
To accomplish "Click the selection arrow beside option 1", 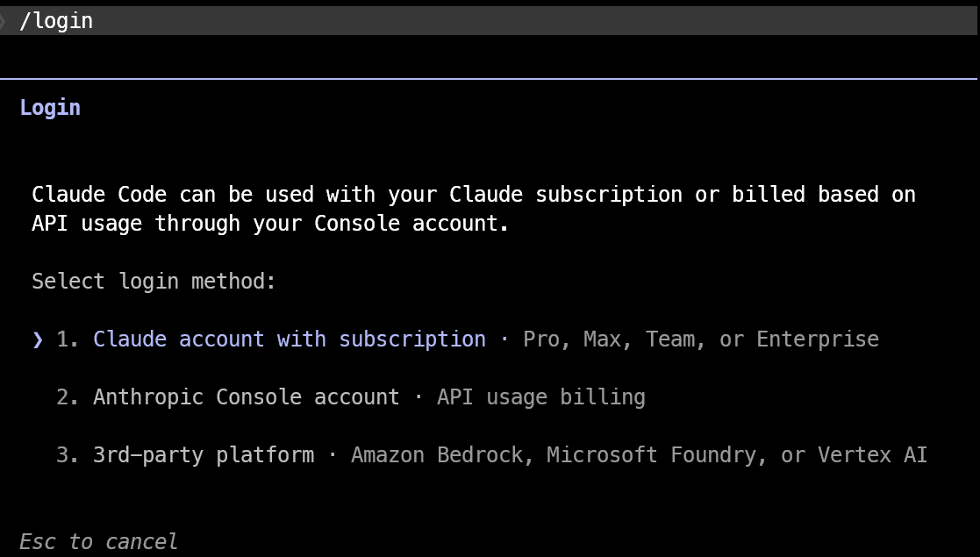I will 36,339.
